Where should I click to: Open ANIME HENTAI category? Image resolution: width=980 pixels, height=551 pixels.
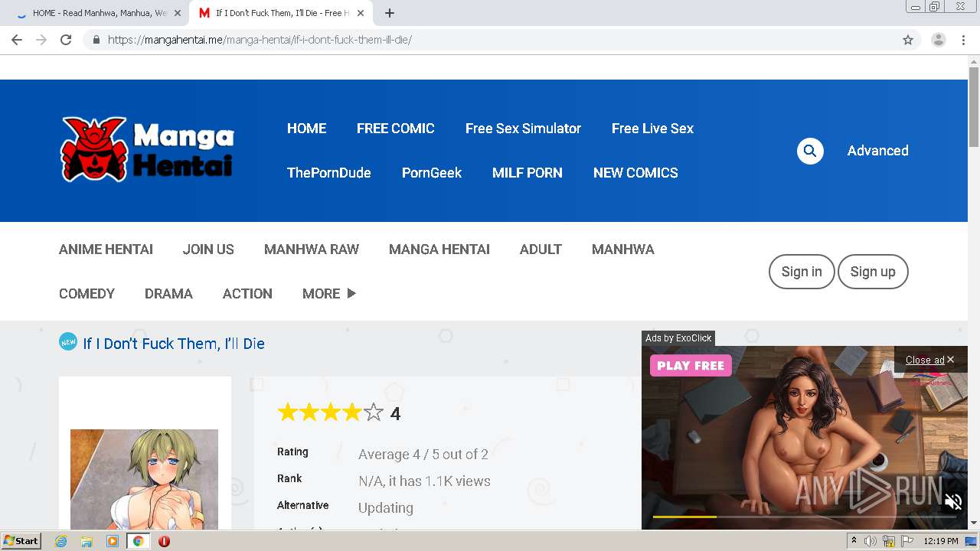[106, 249]
